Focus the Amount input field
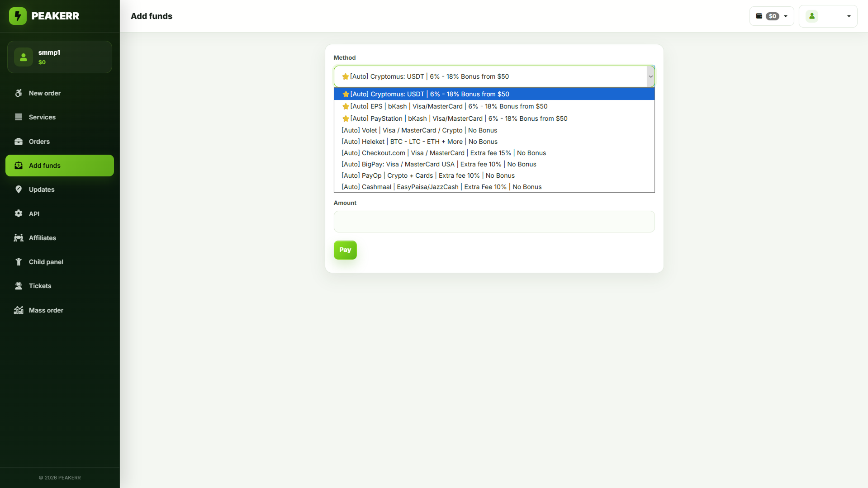This screenshot has height=488, width=868. (x=494, y=222)
